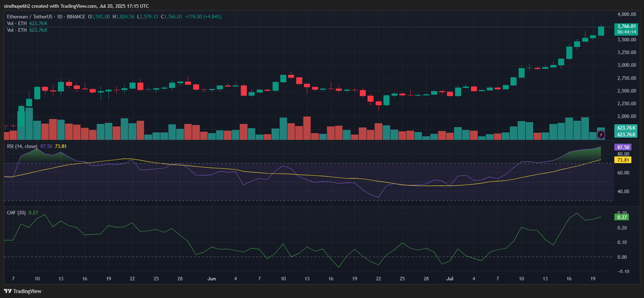Click the RSI (14, close) legend label

pyautogui.click(x=22, y=146)
